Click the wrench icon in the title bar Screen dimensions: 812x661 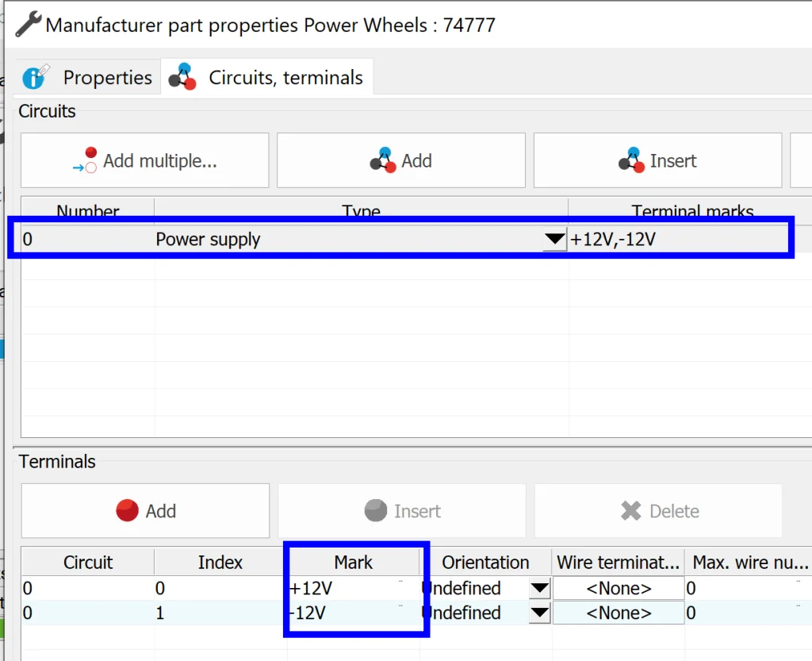tap(29, 25)
